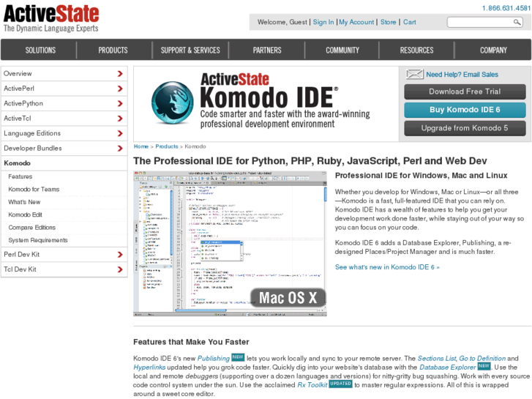This screenshot has width=532, height=399.
Task: Expand ActiveTcl with its red arrow
Action: [120, 119]
